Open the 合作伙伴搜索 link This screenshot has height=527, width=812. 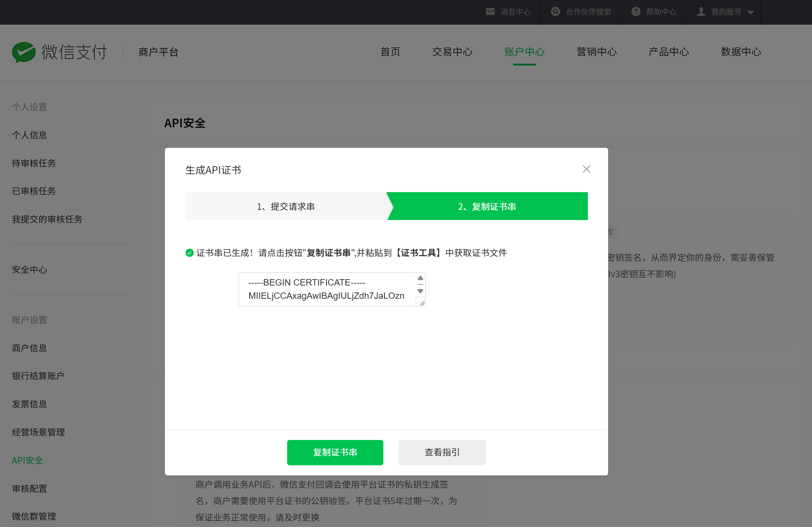589,12
